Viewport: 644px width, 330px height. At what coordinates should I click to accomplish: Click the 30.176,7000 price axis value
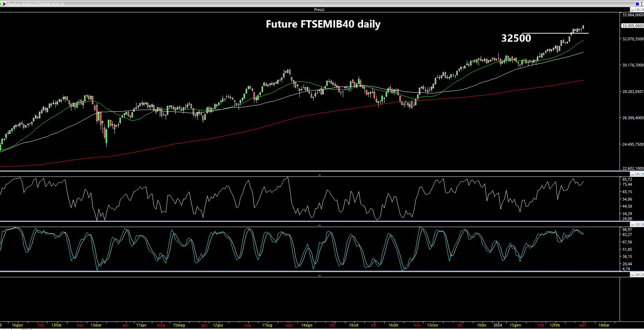click(633, 65)
